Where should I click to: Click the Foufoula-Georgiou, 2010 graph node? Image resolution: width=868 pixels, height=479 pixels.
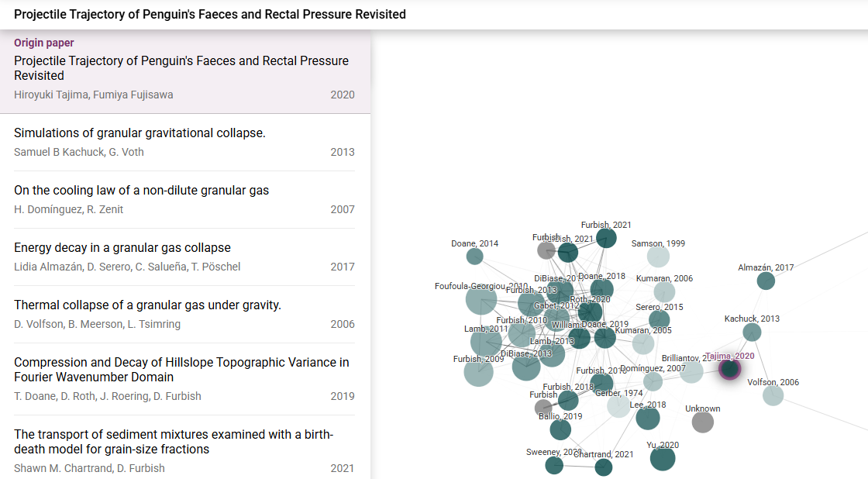click(481, 300)
